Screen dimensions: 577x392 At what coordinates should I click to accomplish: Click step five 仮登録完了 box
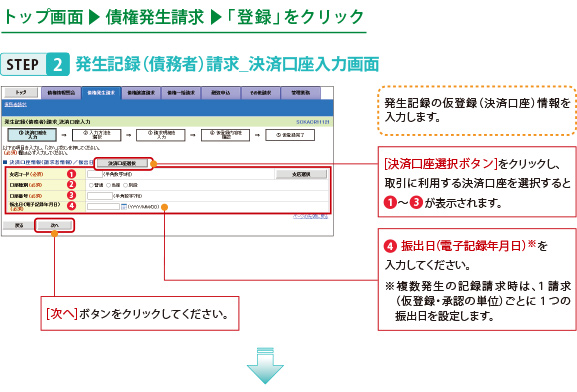(x=290, y=135)
